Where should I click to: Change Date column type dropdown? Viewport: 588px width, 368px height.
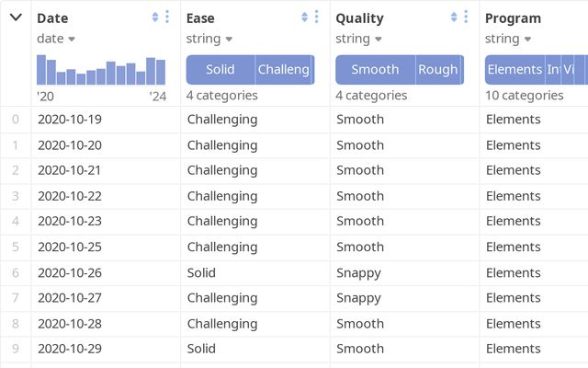56,39
